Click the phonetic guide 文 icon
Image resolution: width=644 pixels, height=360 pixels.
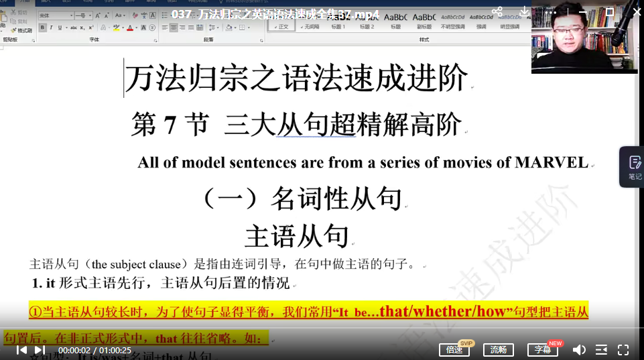tap(144, 15)
